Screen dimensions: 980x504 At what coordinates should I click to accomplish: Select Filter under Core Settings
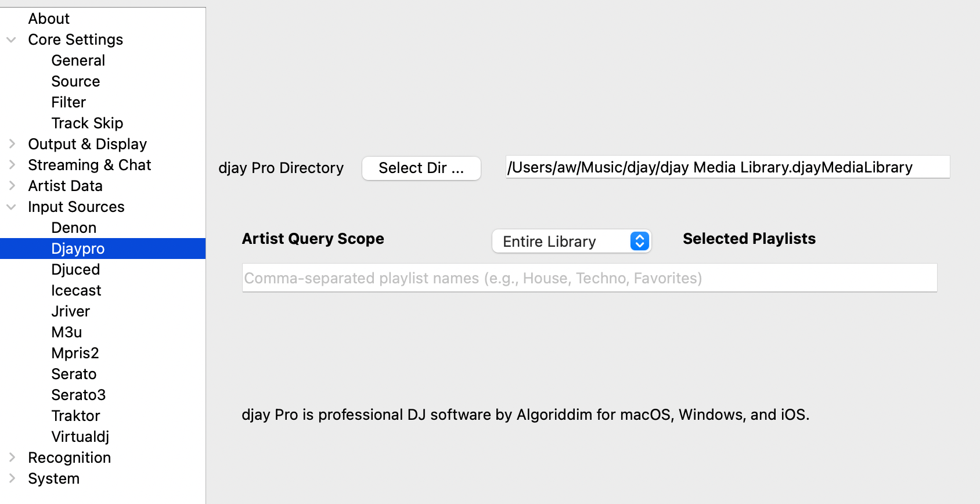69,102
